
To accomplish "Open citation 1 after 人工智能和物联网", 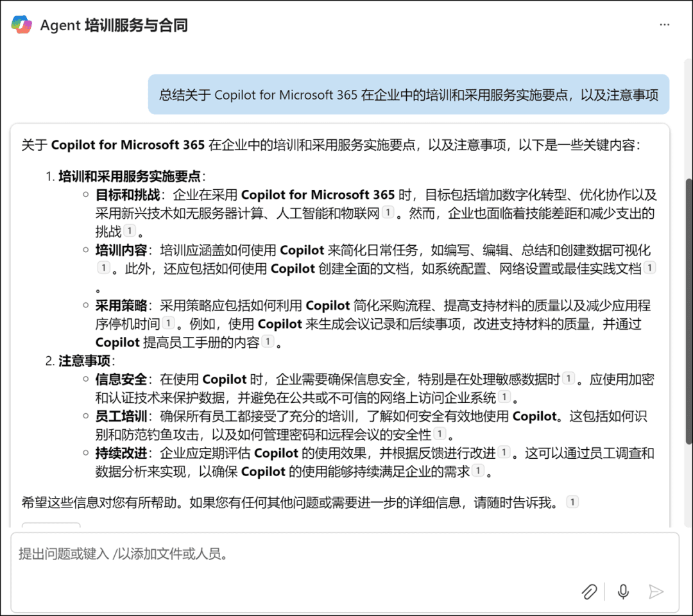I will [388, 212].
